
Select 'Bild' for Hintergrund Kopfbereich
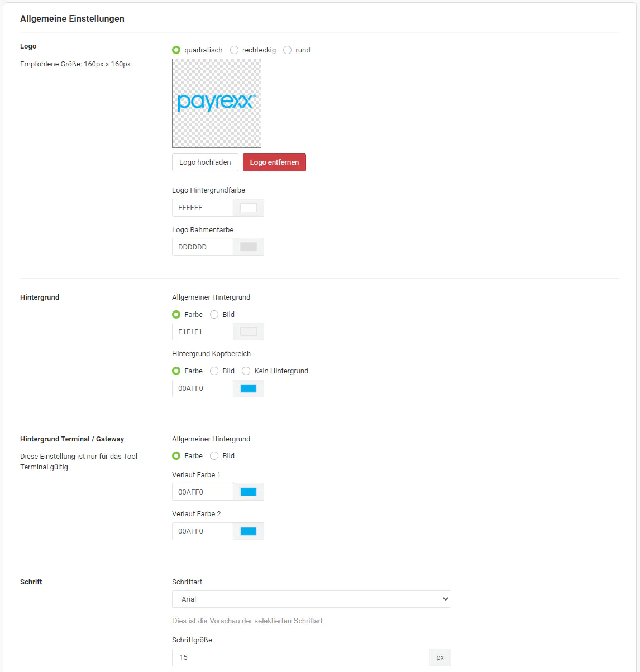pyautogui.click(x=214, y=371)
